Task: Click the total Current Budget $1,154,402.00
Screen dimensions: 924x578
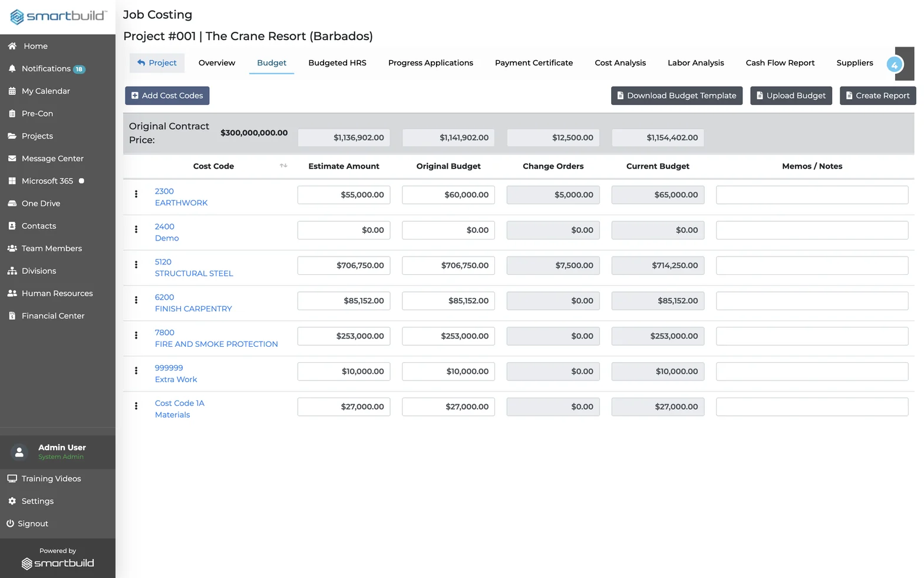Action: point(658,137)
